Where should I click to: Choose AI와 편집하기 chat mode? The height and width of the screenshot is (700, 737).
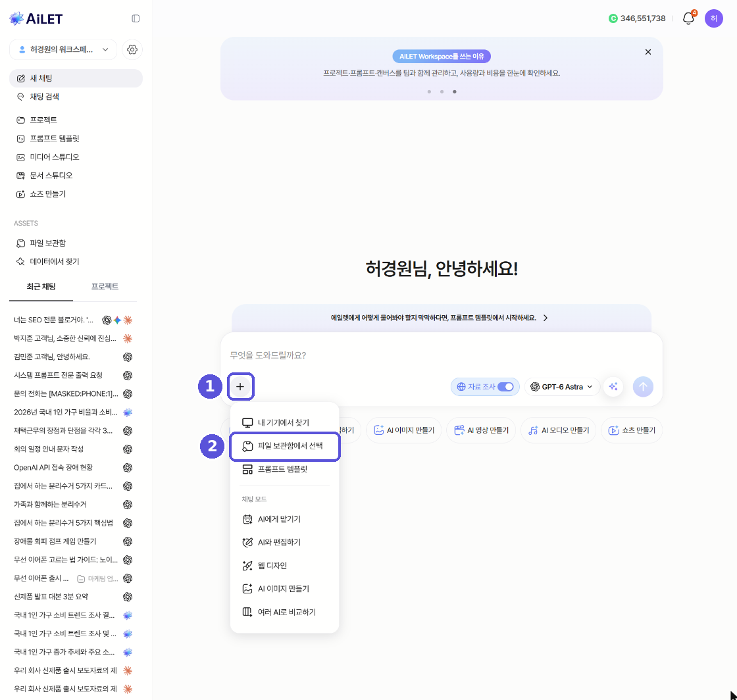(284, 542)
